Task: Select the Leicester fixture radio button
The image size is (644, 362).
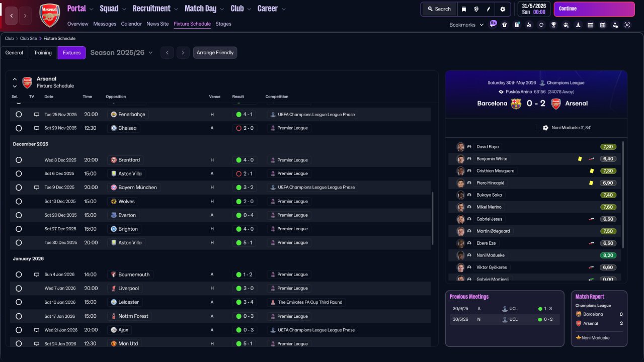Action: (19, 302)
